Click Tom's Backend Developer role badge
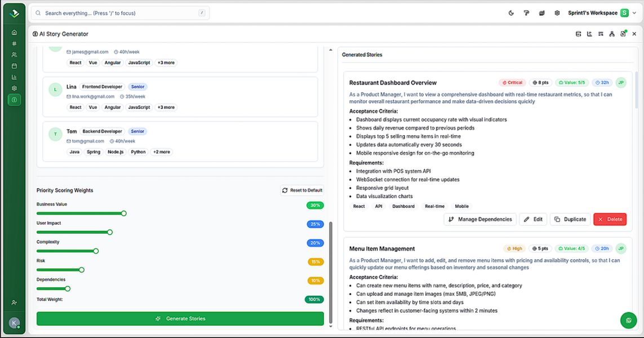This screenshot has height=338, width=644. [x=103, y=131]
